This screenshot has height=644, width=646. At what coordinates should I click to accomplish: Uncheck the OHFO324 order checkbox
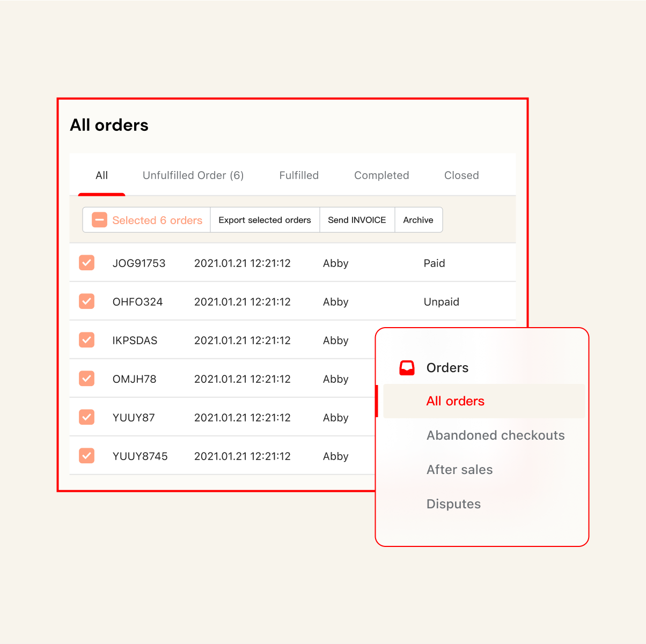(x=87, y=301)
